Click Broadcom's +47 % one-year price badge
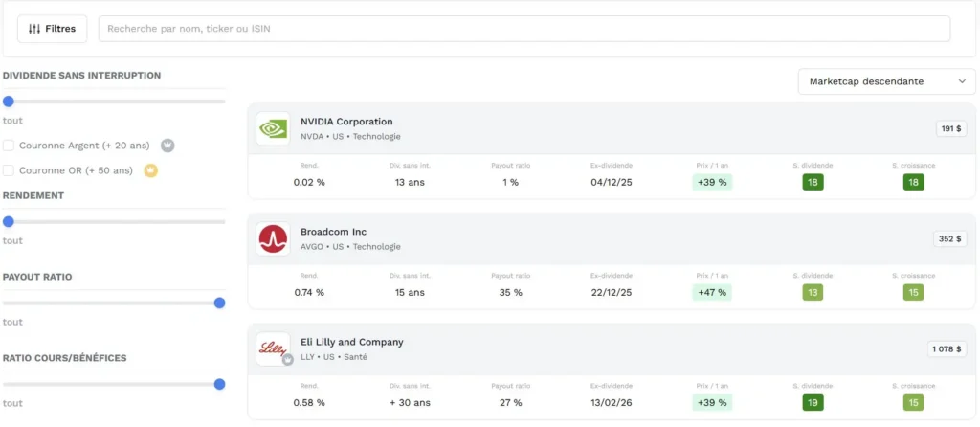980x427 pixels. click(712, 292)
